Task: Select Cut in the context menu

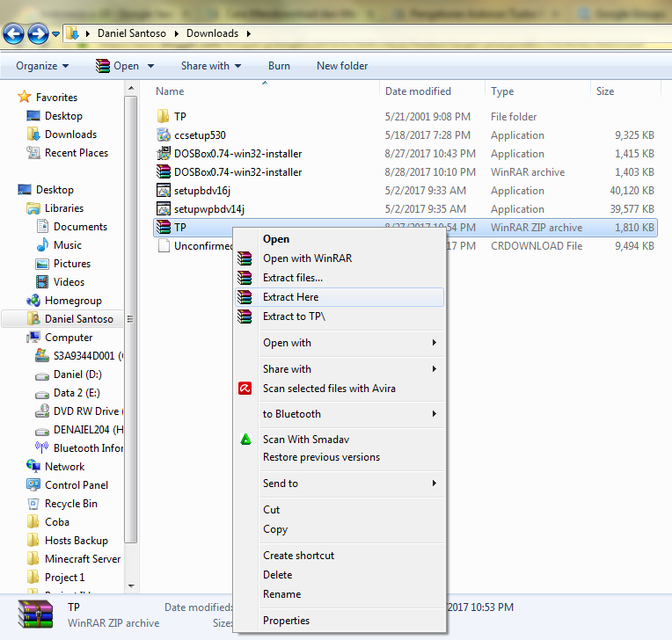Action: point(340,510)
